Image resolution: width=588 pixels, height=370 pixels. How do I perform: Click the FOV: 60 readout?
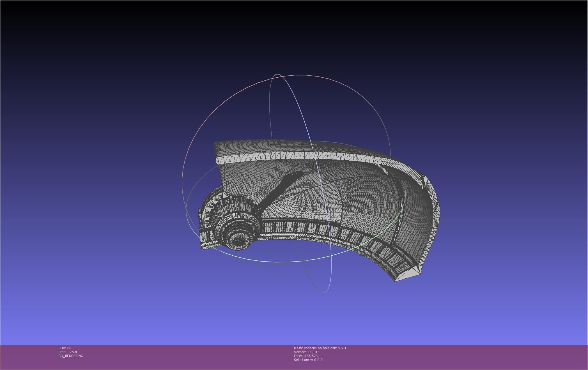(x=65, y=348)
